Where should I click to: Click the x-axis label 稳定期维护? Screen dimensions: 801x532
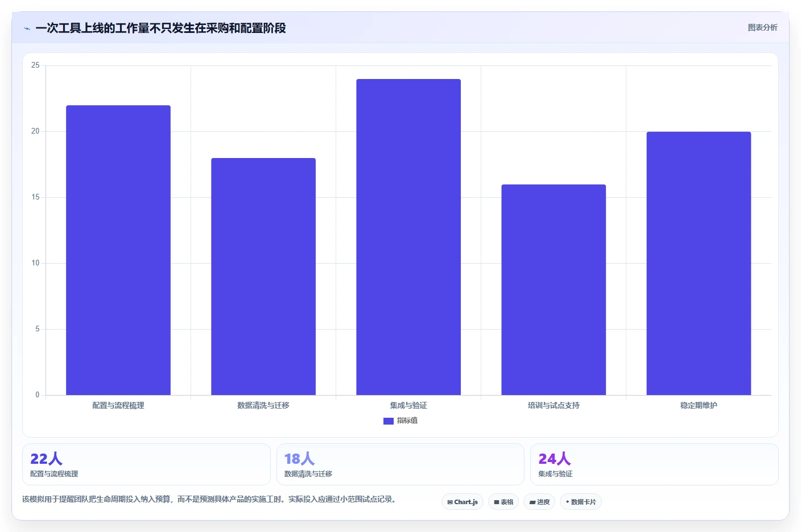pos(699,405)
